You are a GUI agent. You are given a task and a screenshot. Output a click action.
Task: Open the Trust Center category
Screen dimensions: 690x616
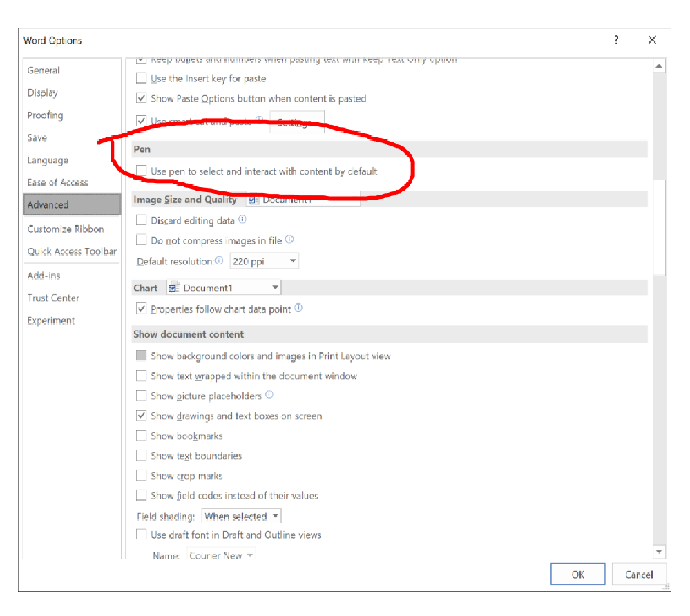[x=72, y=298]
